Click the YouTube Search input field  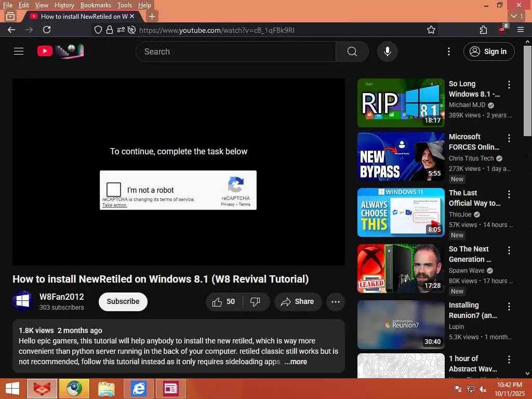235,51
